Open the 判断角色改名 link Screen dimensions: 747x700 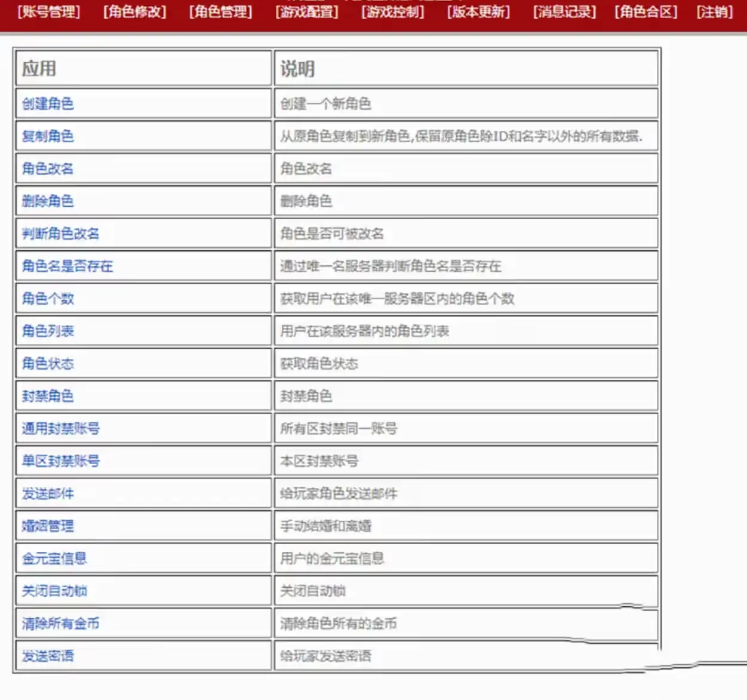click(x=60, y=234)
